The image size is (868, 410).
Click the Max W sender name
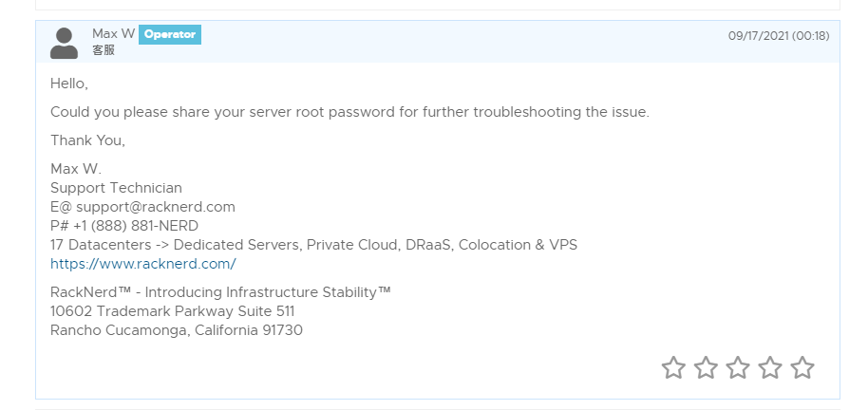click(x=113, y=34)
